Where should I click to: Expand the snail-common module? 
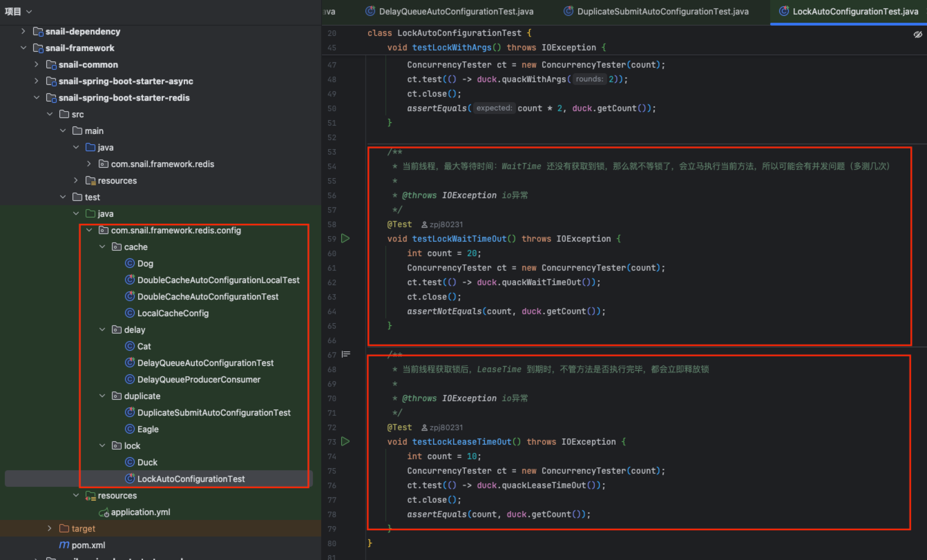coord(36,65)
